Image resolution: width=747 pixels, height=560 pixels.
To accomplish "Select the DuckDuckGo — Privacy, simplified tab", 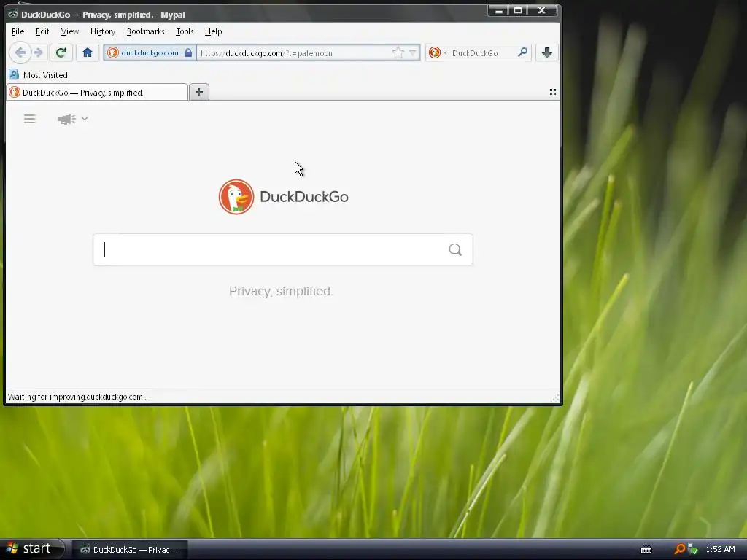I will [x=97, y=93].
